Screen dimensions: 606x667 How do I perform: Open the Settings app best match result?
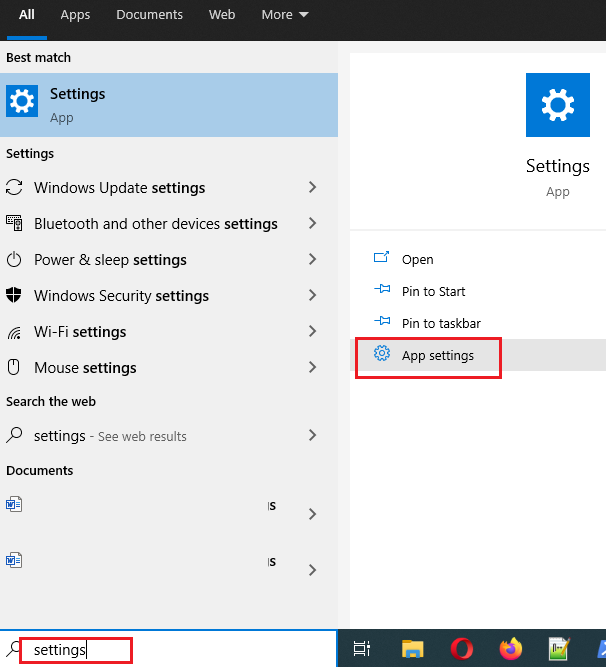pyautogui.click(x=169, y=105)
